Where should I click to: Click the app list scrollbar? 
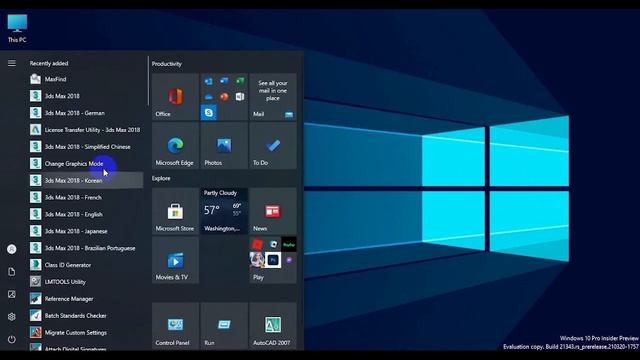148,81
